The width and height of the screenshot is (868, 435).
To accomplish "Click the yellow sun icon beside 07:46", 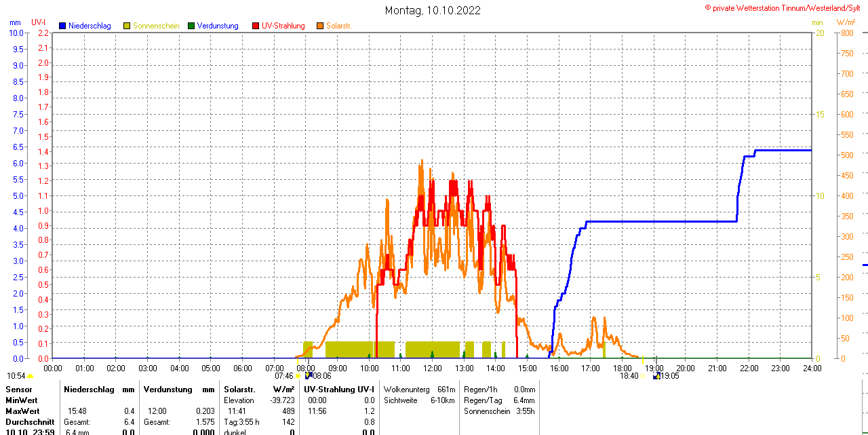I will pos(298,376).
